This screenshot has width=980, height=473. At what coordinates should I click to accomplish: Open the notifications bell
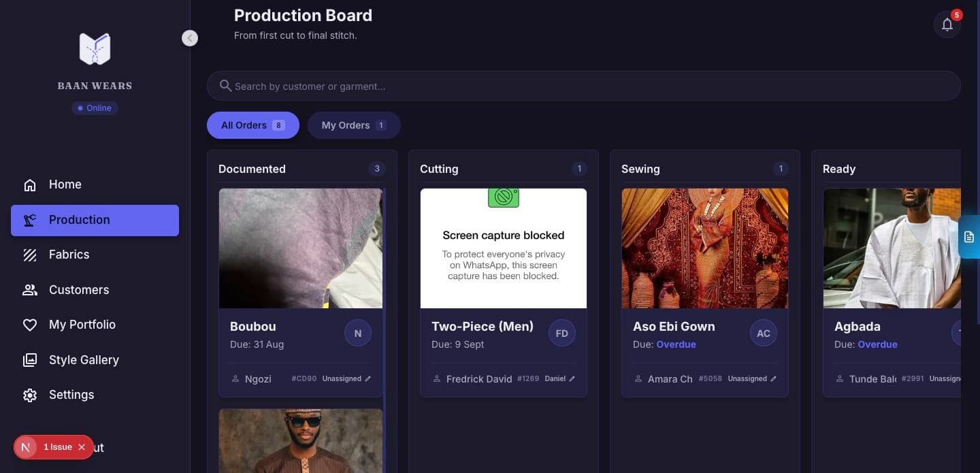pyautogui.click(x=947, y=25)
